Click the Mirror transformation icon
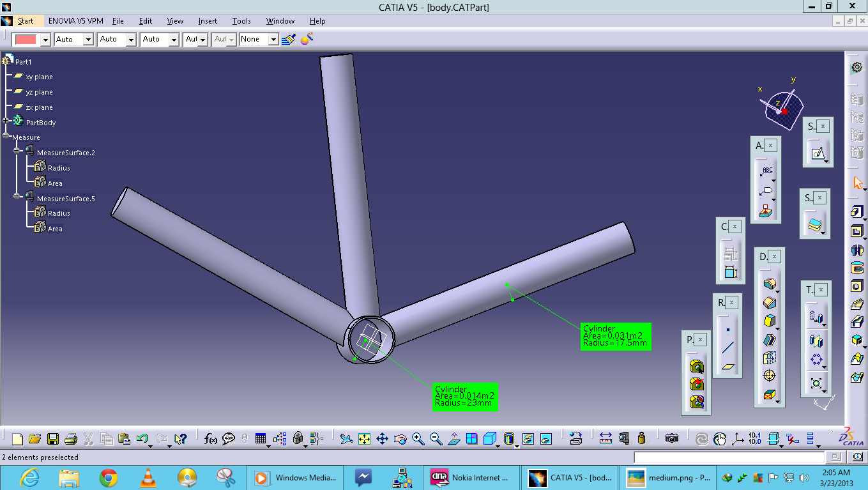Image resolution: width=868 pixels, height=490 pixels. (816, 341)
